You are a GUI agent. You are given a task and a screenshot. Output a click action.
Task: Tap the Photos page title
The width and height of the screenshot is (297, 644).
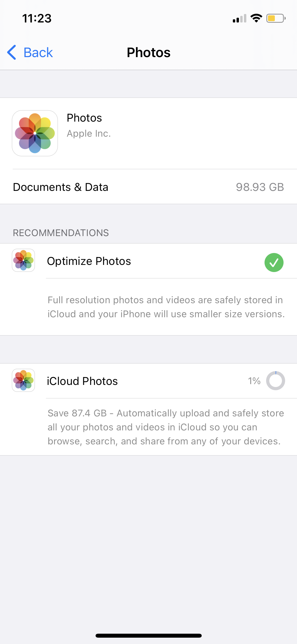[x=149, y=52]
